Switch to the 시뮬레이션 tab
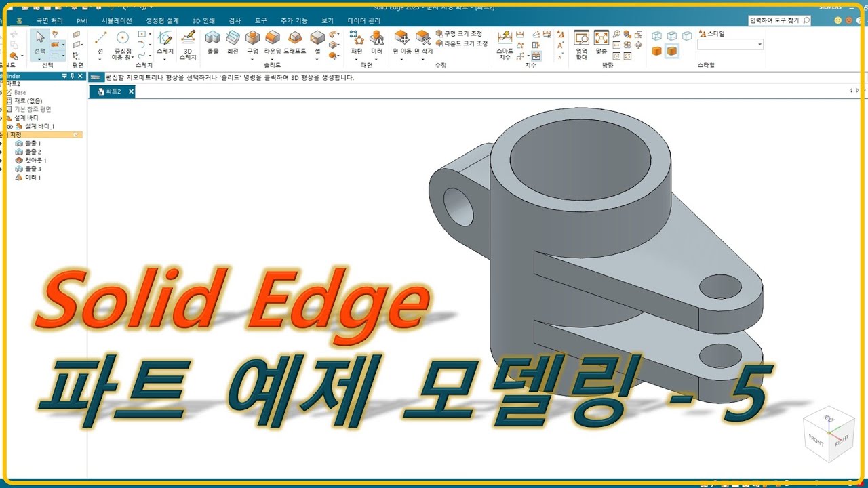 point(117,21)
